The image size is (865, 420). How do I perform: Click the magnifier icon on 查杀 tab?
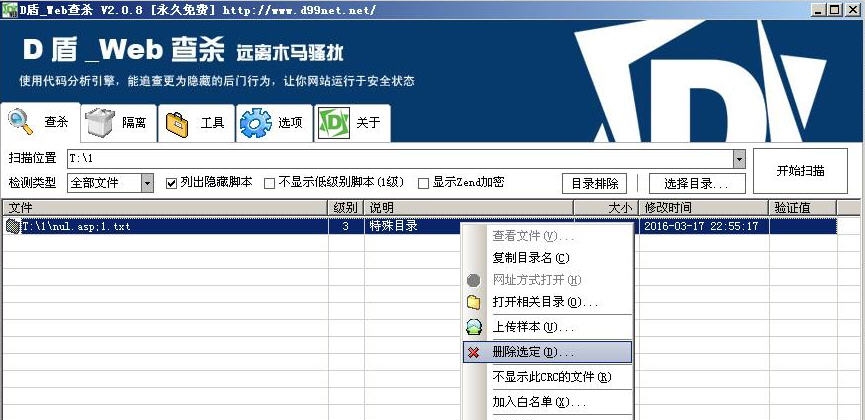click(20, 122)
